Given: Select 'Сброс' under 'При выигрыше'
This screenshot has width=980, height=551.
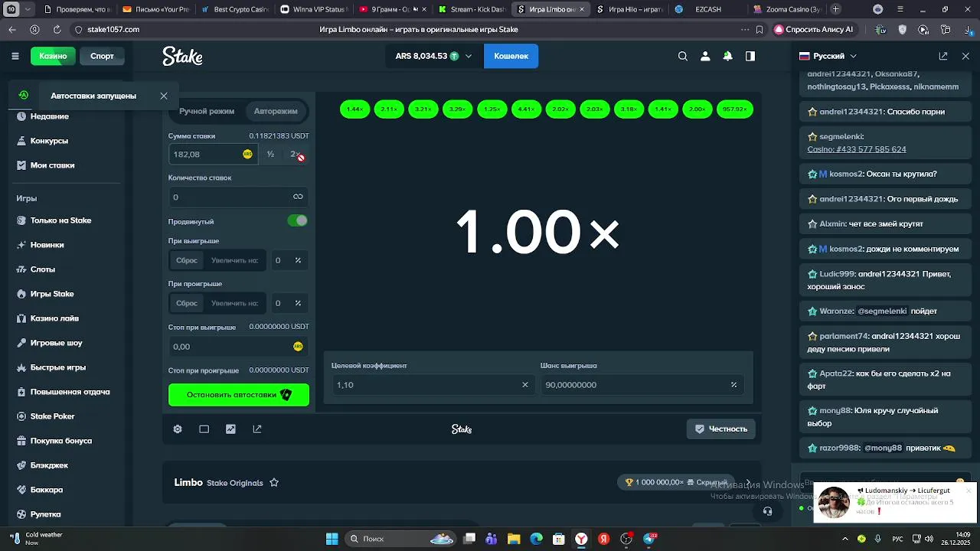Looking at the screenshot, I should (187, 260).
